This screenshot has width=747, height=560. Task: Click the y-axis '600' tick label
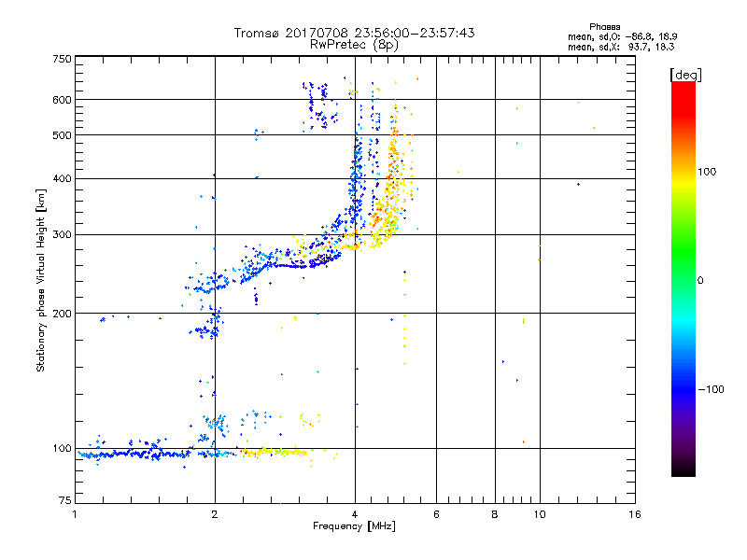(62, 100)
